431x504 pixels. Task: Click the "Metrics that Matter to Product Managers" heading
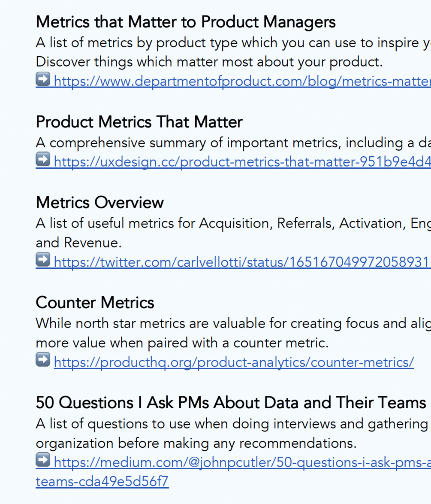(x=186, y=22)
